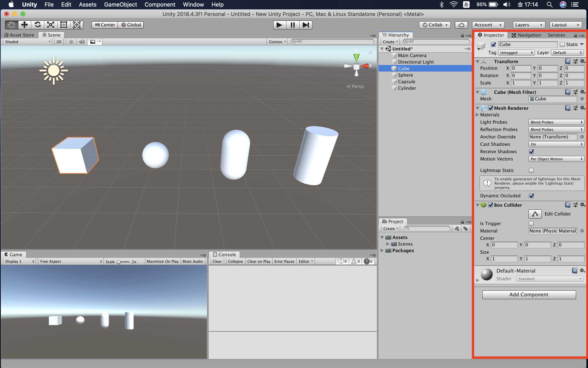Open the Window menu
The image size is (588, 368).
(193, 5)
